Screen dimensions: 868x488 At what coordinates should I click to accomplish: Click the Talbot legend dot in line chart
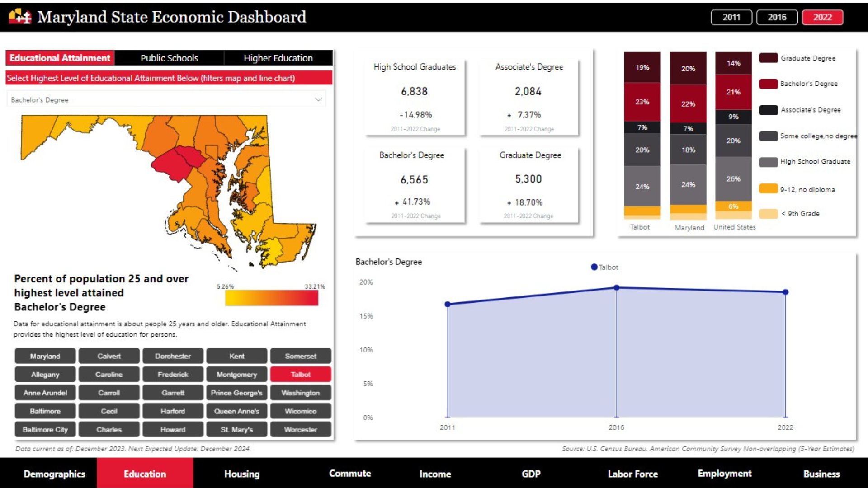click(x=594, y=267)
